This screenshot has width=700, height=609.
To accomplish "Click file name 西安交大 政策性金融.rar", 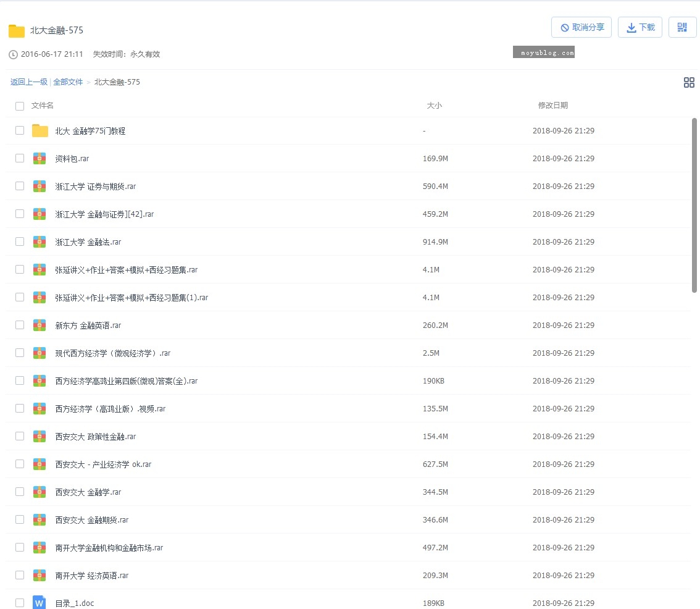I will (x=96, y=437).
